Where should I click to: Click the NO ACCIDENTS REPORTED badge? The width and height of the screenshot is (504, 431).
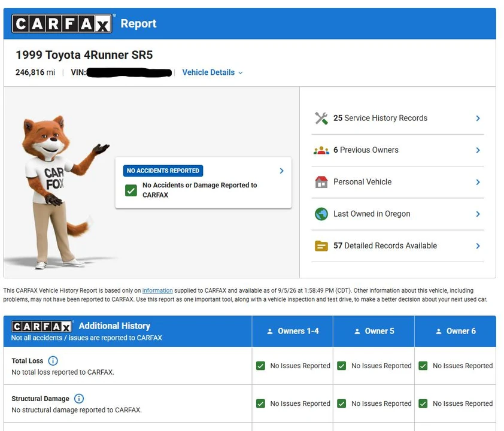(163, 171)
